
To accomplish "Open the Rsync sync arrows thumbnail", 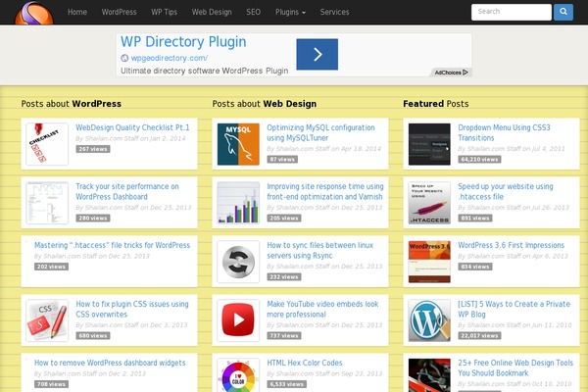I will coord(238,262).
